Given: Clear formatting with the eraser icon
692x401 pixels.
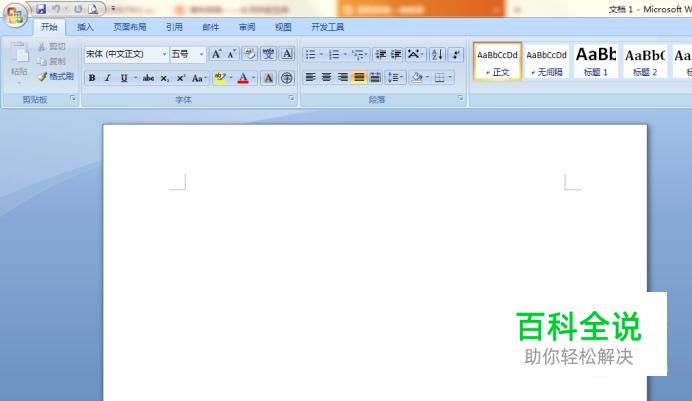Looking at the screenshot, I should pos(250,54).
